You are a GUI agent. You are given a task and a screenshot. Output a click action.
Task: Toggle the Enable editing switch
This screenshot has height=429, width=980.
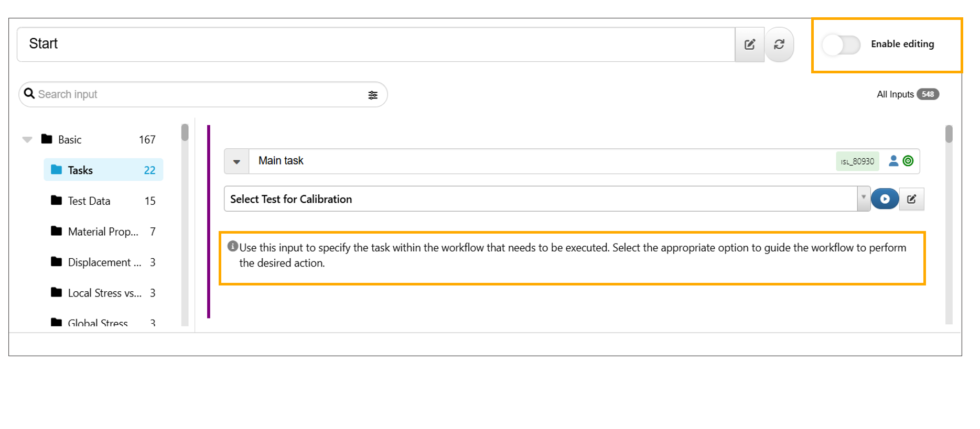tap(841, 45)
